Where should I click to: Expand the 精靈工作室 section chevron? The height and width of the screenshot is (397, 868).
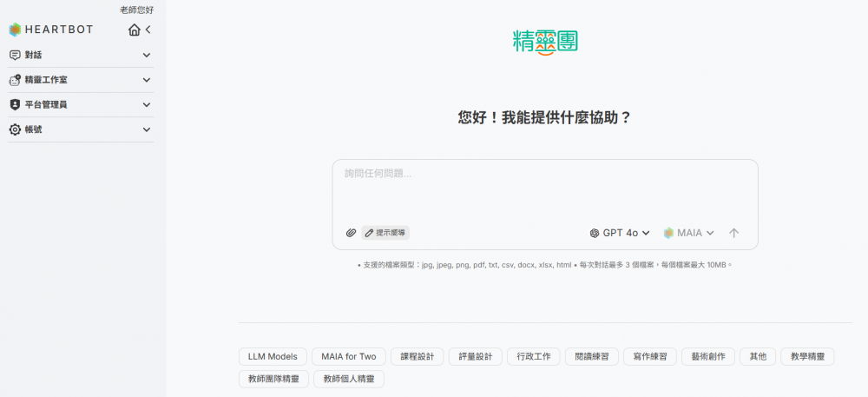coord(146,80)
